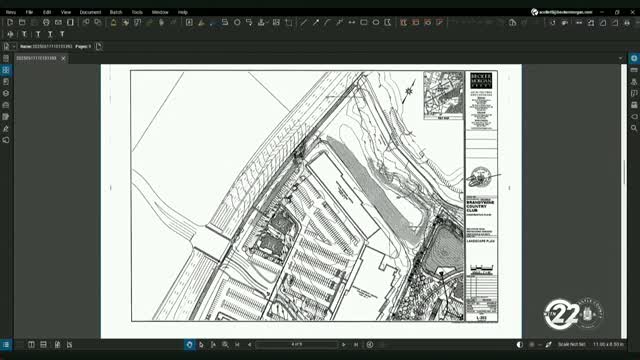Click the Scale Not Set status text
Viewport: 640px width, 360px height.
point(571,344)
